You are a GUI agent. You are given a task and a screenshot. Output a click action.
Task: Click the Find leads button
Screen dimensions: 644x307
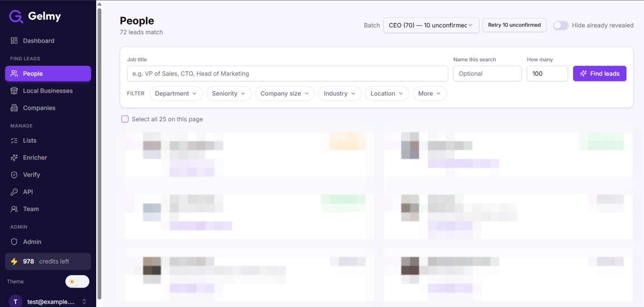pos(600,73)
